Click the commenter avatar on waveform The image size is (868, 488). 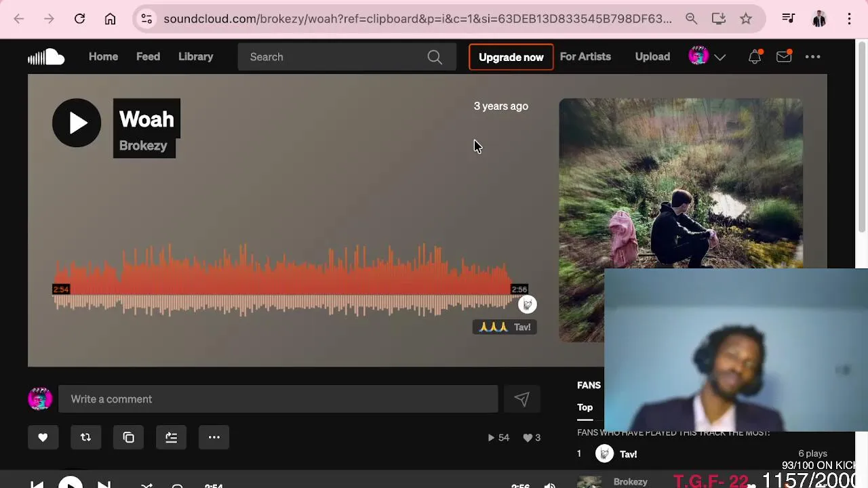(528, 304)
